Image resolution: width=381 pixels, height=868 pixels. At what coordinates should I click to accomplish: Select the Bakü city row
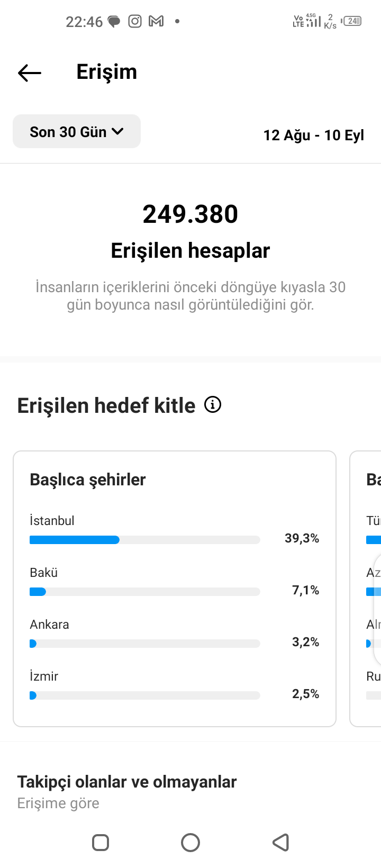(x=175, y=582)
